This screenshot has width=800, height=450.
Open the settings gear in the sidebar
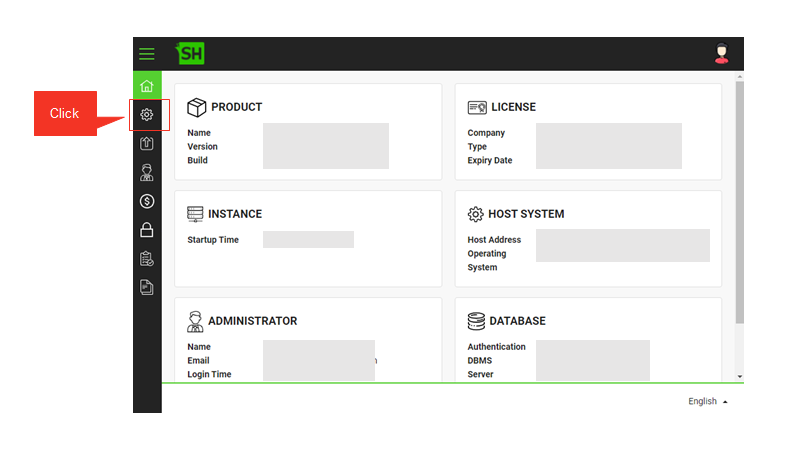click(147, 114)
